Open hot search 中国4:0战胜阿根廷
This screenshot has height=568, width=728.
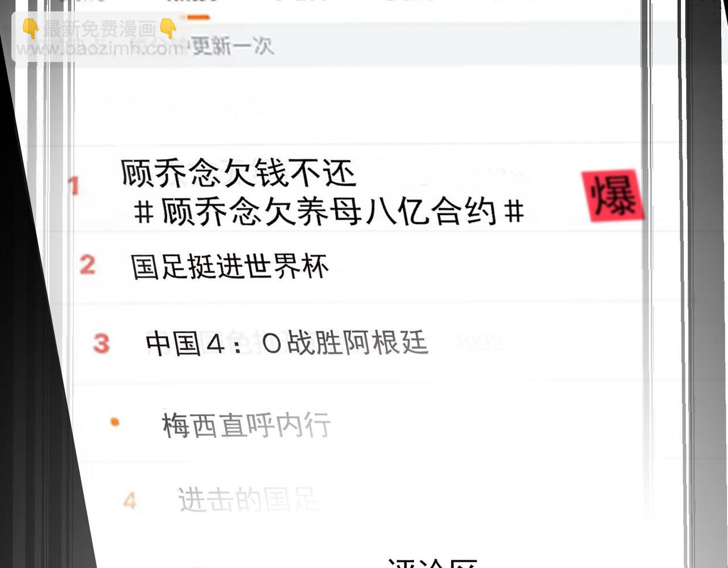287,343
